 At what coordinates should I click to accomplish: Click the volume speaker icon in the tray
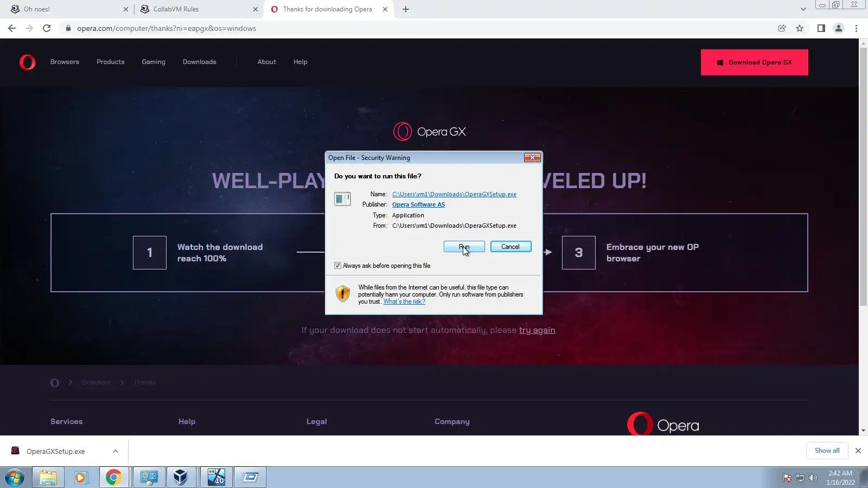pos(813,478)
